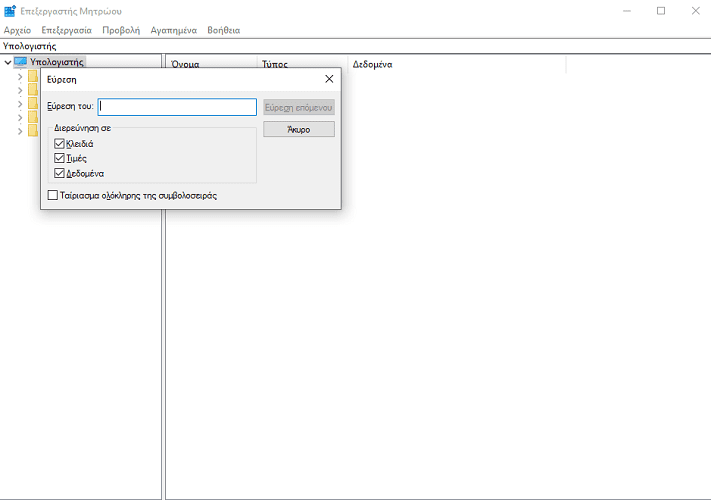The height and width of the screenshot is (500, 711).
Task: Focus the Εύρεση του text field
Action: click(177, 107)
